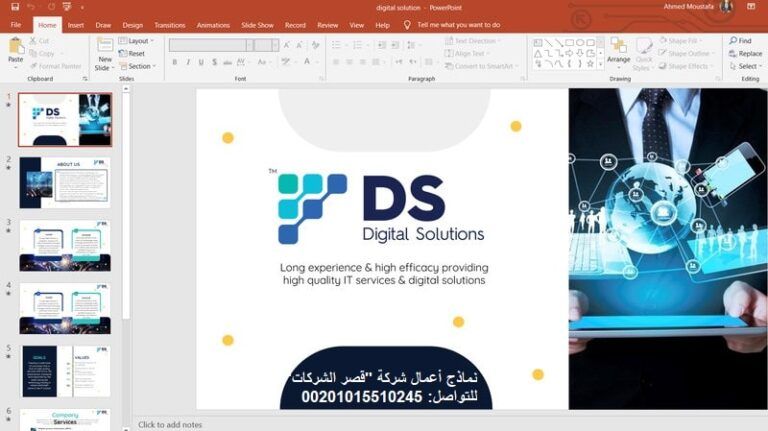Open the Quick Styles gallery
The height and width of the screenshot is (431, 768).
point(643,54)
